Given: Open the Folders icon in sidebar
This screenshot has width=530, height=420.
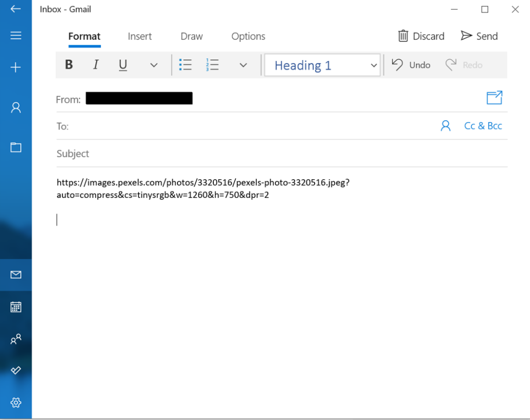Looking at the screenshot, I should pos(16,148).
